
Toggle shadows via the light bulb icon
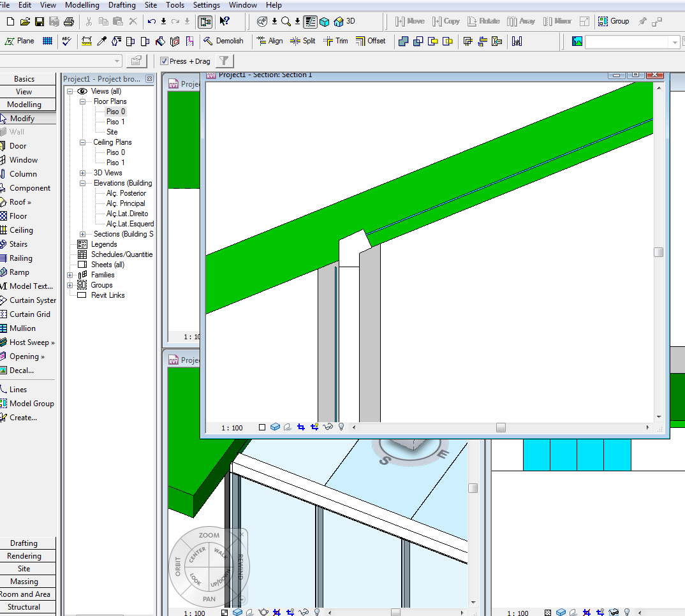340,427
